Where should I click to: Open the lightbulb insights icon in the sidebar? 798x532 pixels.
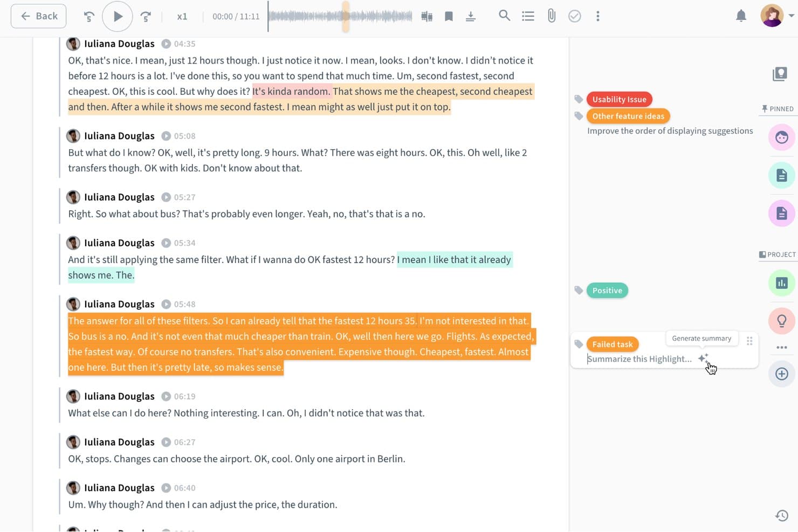(x=782, y=321)
